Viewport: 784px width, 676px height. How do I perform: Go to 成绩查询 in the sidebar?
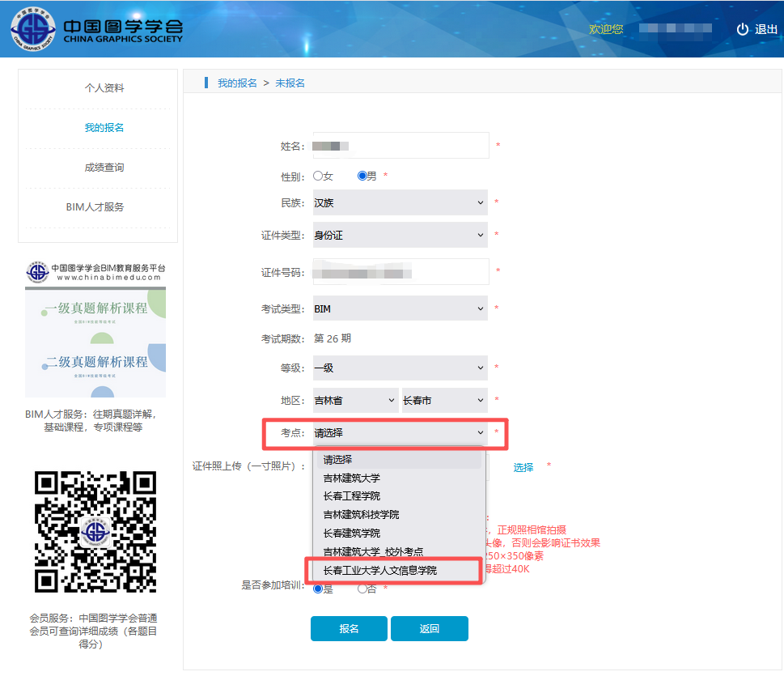[x=104, y=167]
